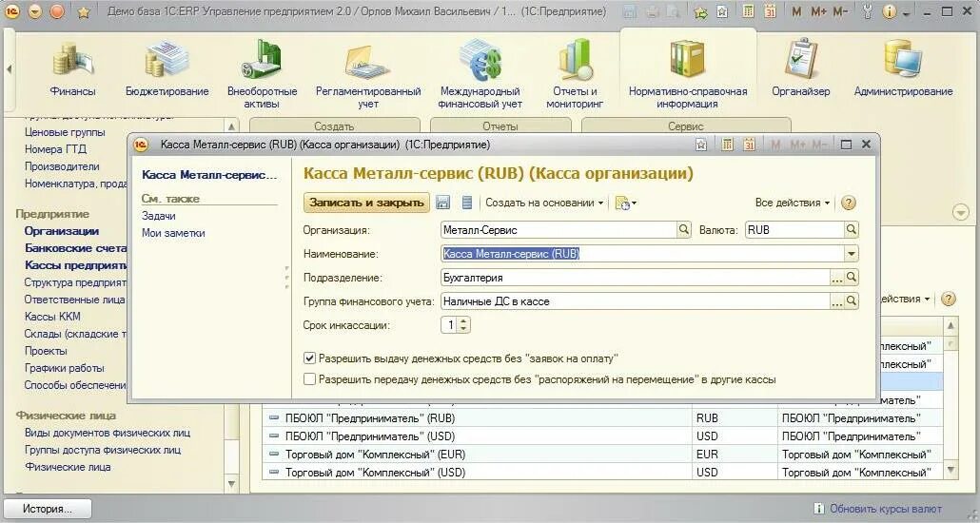Open the Органайзер section
The image size is (980, 523).
click(x=800, y=68)
